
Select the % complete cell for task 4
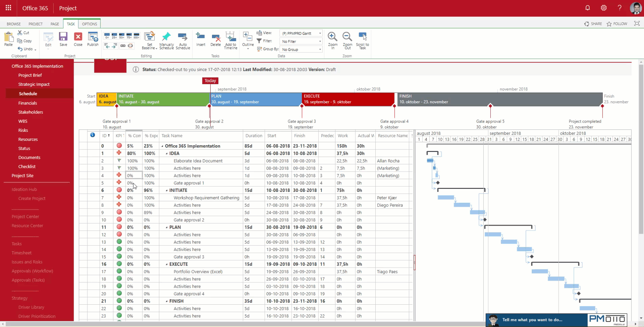tap(134, 176)
